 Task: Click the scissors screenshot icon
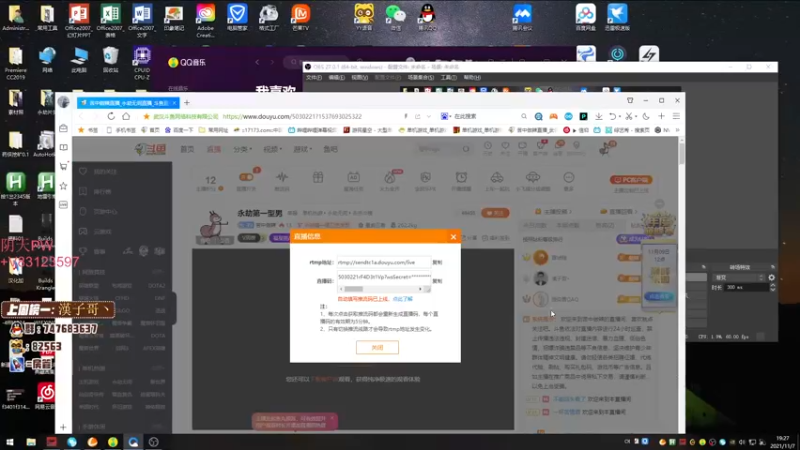(629, 116)
